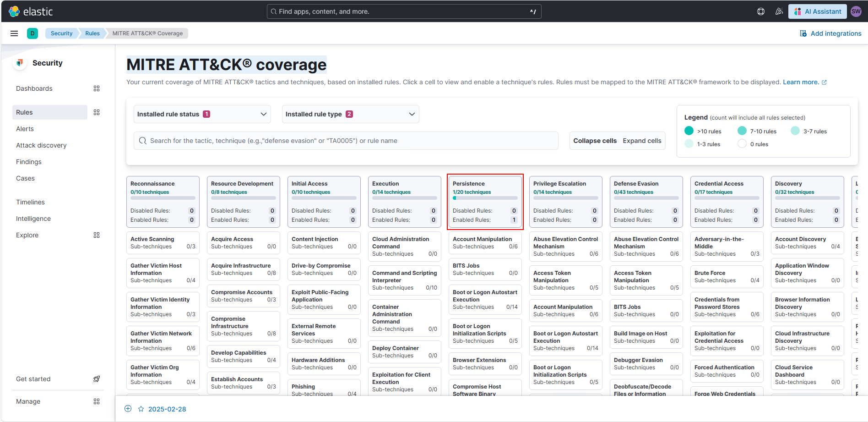Expand the Account Discovery technique cell
This screenshot has width=868, height=422.
808,243
